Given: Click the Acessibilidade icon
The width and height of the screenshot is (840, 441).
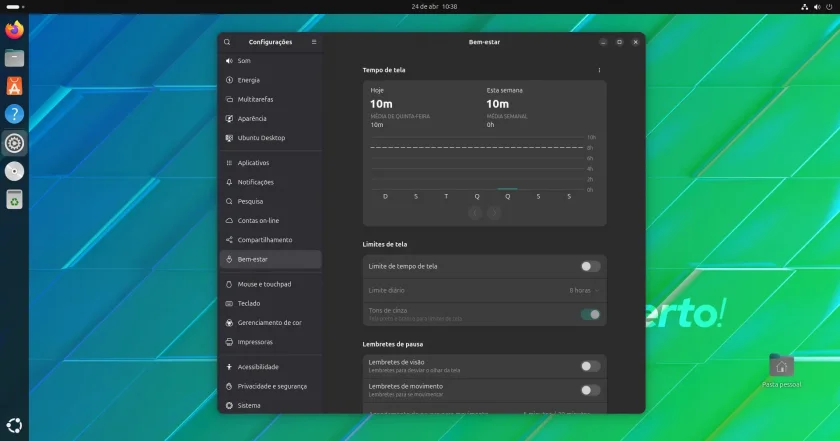Looking at the screenshot, I should [229, 367].
